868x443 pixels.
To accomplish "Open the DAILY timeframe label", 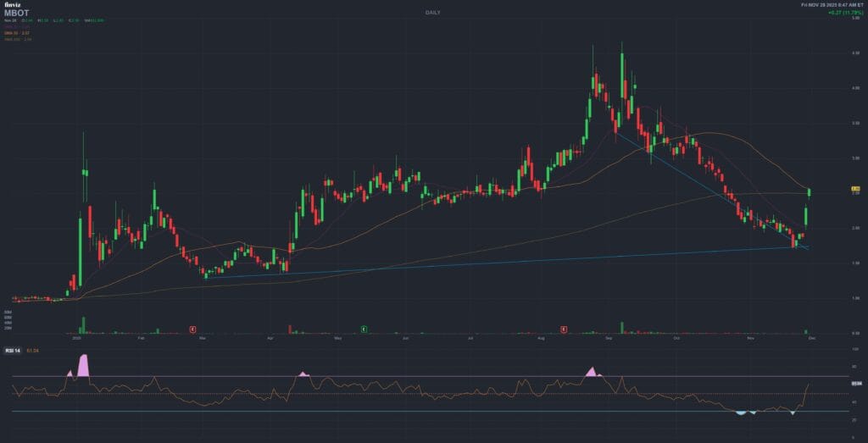I will pos(433,14).
